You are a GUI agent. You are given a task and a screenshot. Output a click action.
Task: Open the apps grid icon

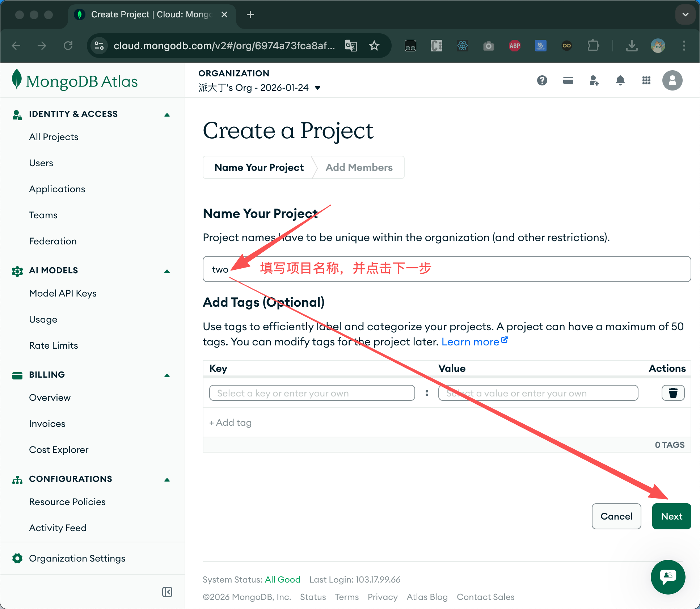point(646,80)
